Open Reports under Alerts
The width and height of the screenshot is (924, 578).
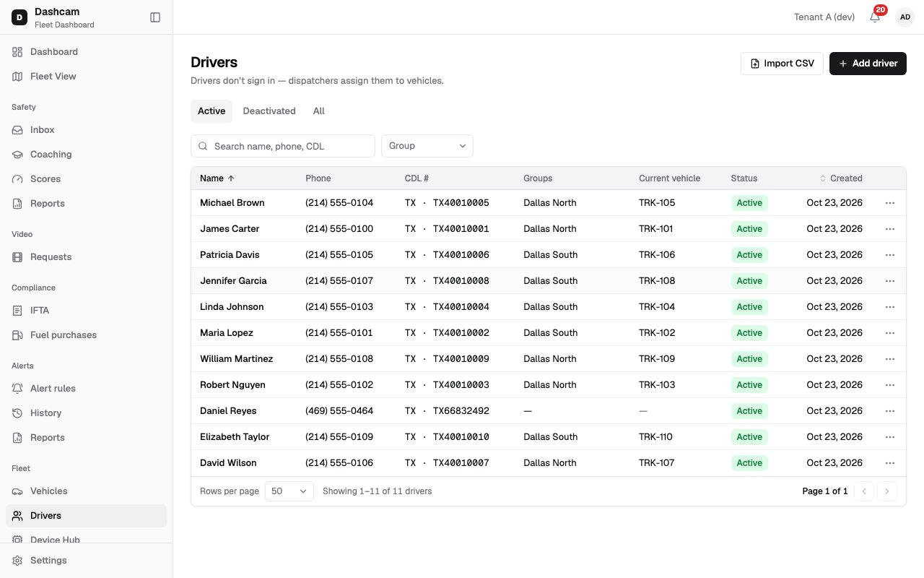[86, 438]
